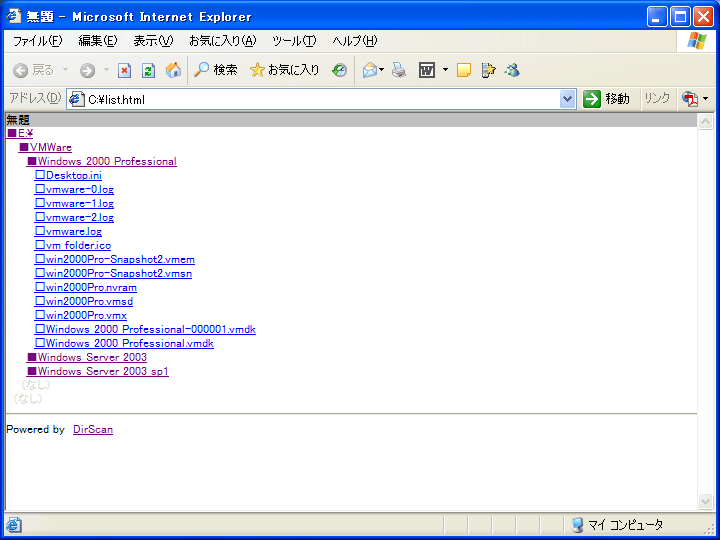
Task: Click the Forward navigation arrow icon
Action: pyautogui.click(x=87, y=70)
